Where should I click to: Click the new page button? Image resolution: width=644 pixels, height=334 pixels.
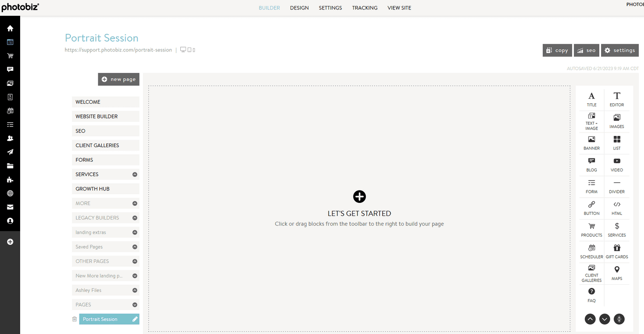coord(118,79)
